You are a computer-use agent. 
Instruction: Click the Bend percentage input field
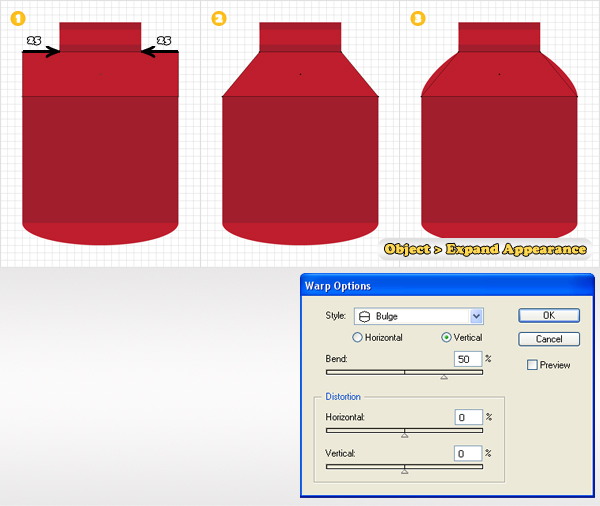click(468, 359)
